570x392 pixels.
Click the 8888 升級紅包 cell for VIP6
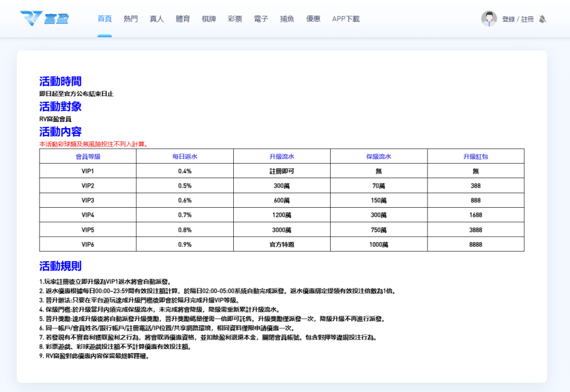coord(475,243)
